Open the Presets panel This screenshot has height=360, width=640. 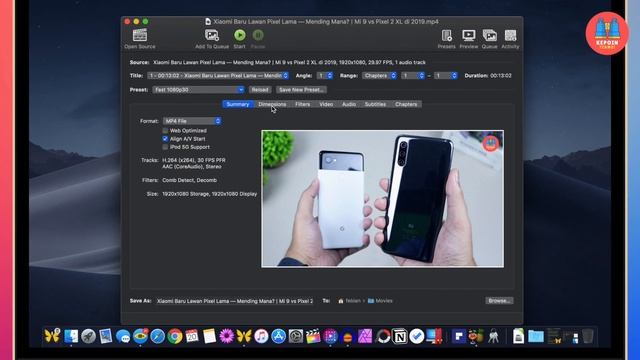[x=447, y=36]
